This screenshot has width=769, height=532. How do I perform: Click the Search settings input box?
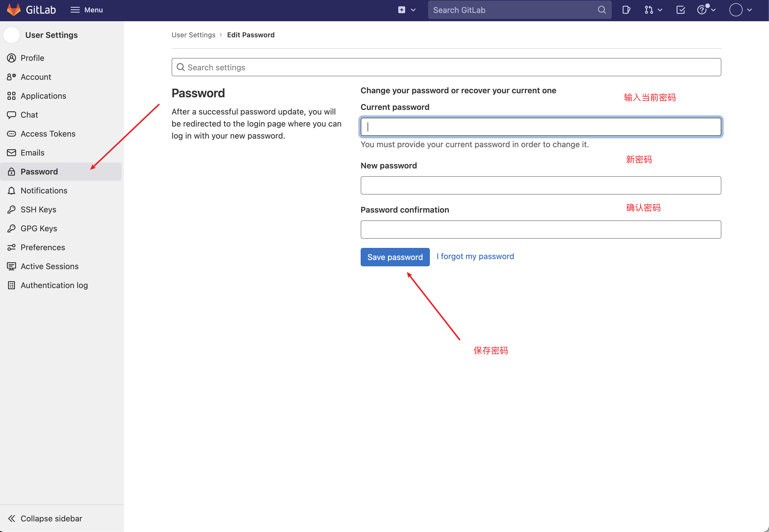[446, 67]
